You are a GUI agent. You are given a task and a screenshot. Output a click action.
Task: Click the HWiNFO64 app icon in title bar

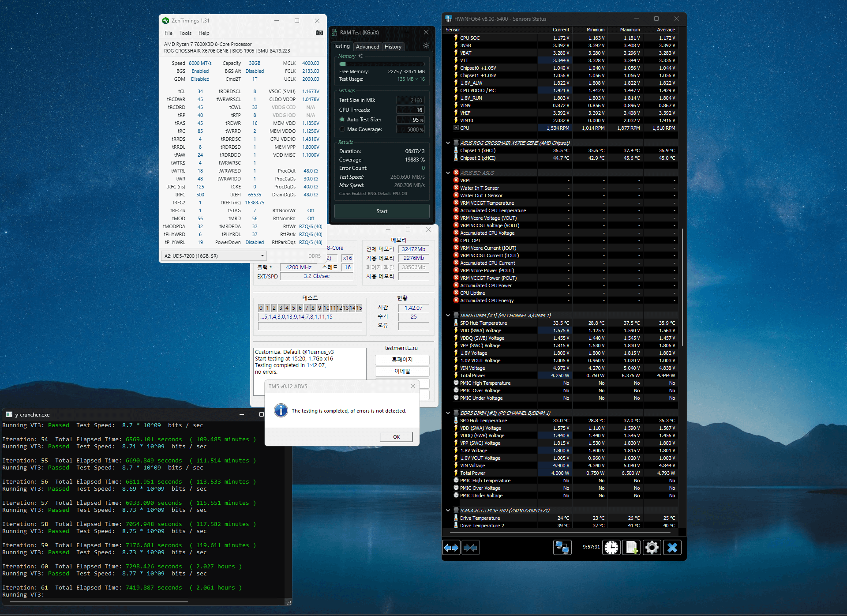449,19
